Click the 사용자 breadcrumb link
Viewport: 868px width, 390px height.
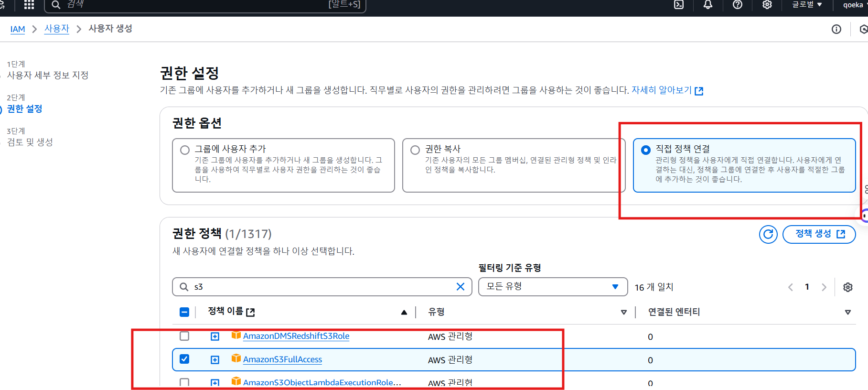(57, 29)
